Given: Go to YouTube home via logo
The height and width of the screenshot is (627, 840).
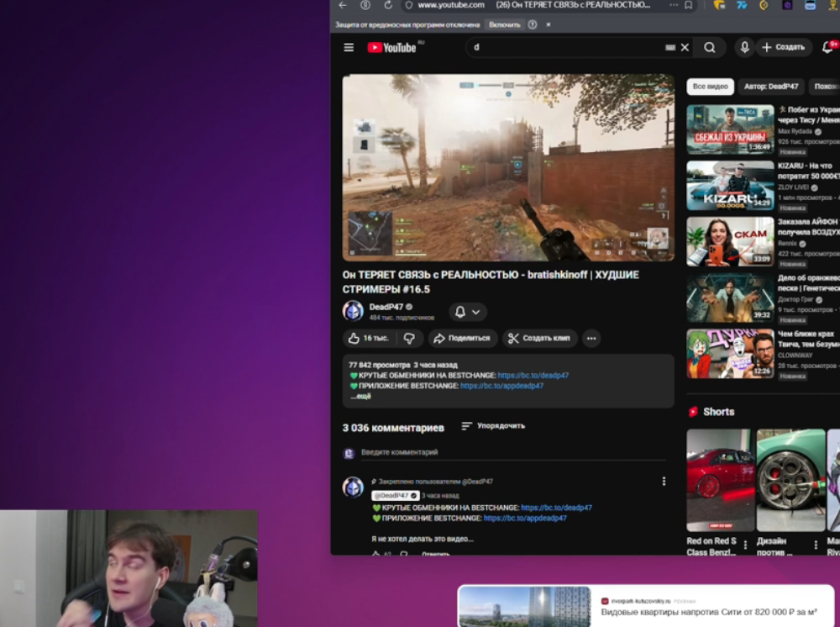Looking at the screenshot, I should [392, 48].
